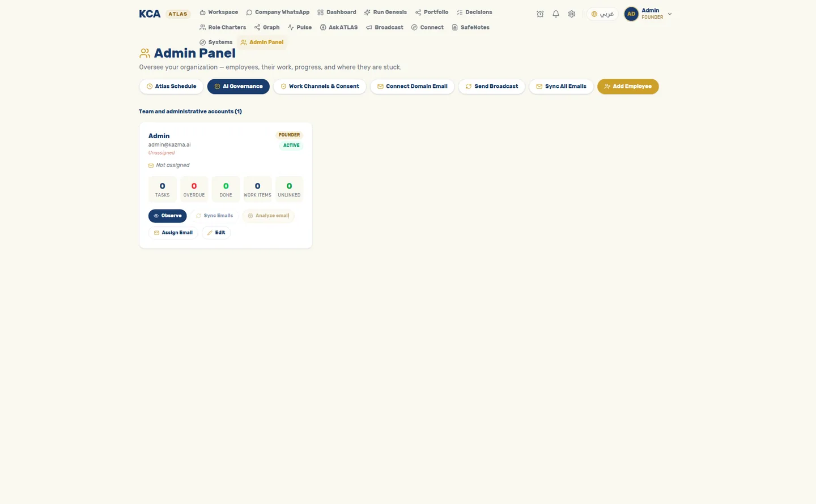Click the KCA logo
This screenshot has width=816, height=504.
pos(150,14)
